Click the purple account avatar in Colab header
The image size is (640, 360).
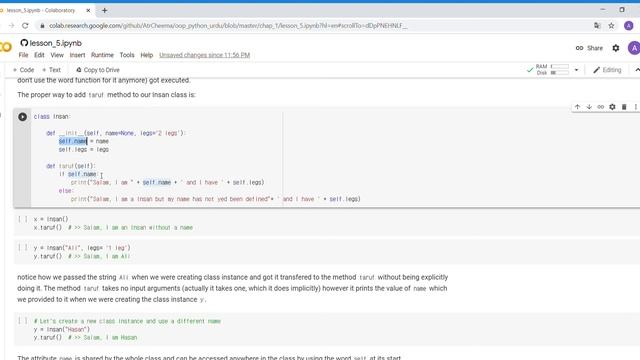coord(634,48)
